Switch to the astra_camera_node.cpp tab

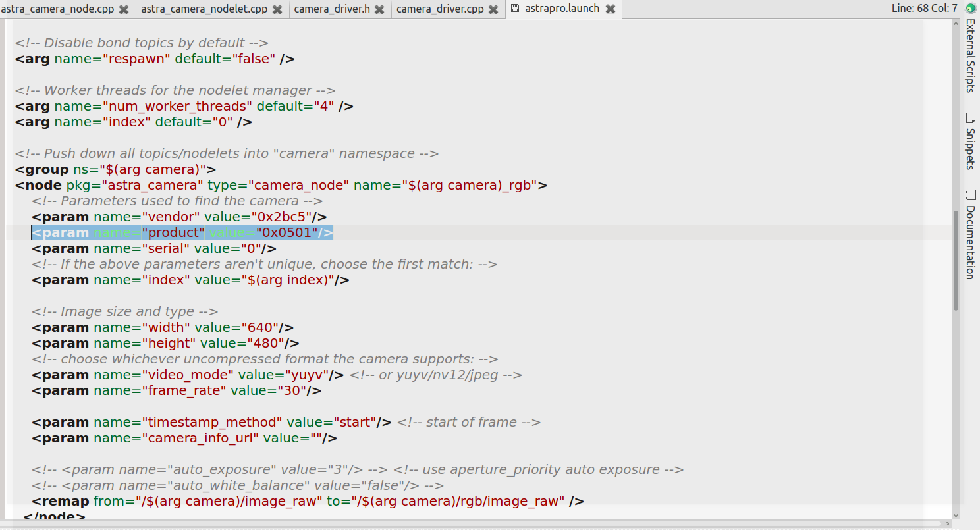[58, 9]
